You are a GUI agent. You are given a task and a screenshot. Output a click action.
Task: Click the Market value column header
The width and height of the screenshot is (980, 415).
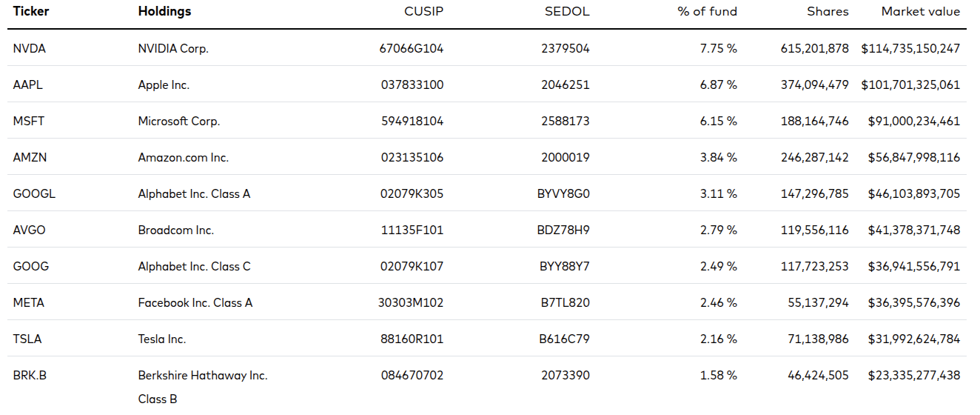click(x=920, y=12)
